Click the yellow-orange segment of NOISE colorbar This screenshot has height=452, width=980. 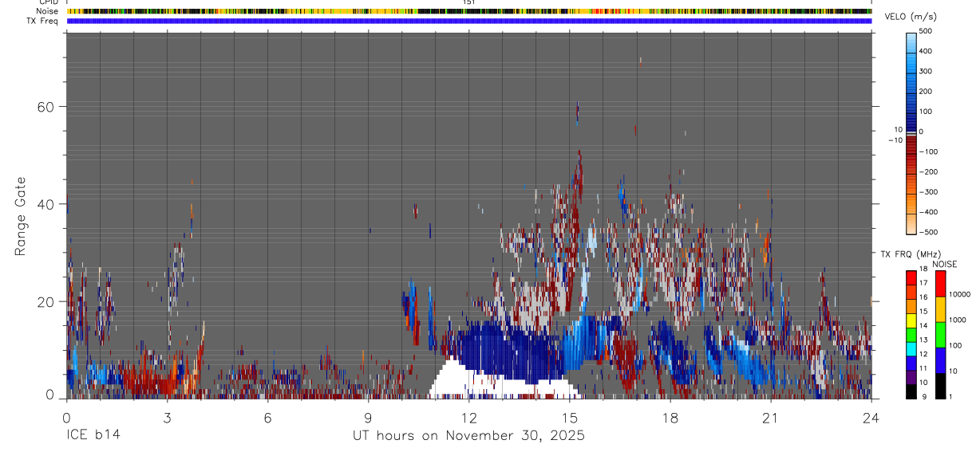940,309
